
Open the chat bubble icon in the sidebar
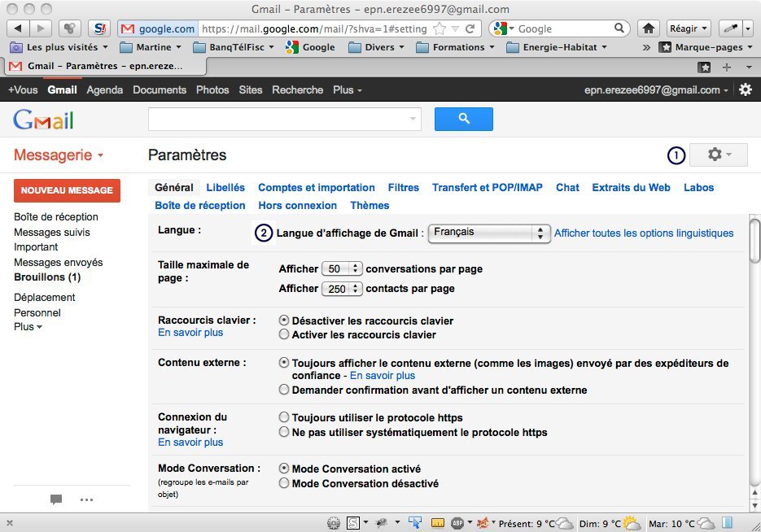click(56, 499)
